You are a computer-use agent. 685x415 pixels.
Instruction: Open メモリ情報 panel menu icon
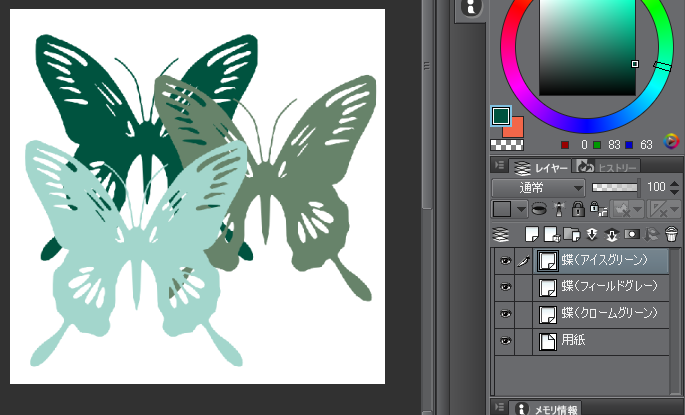(499, 407)
